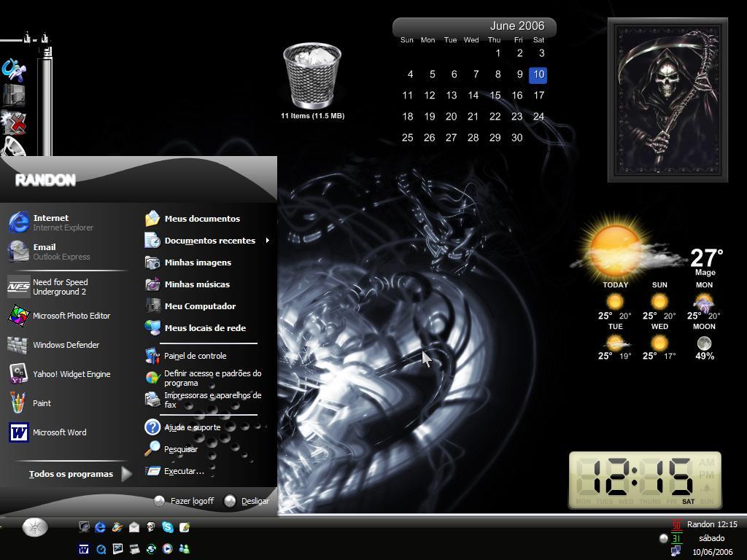Click the round Start orb button

point(35,526)
